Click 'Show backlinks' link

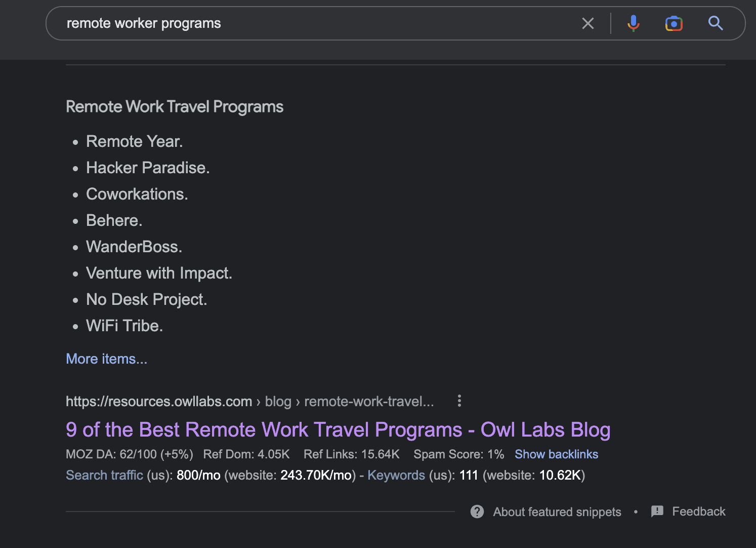pyautogui.click(x=556, y=454)
